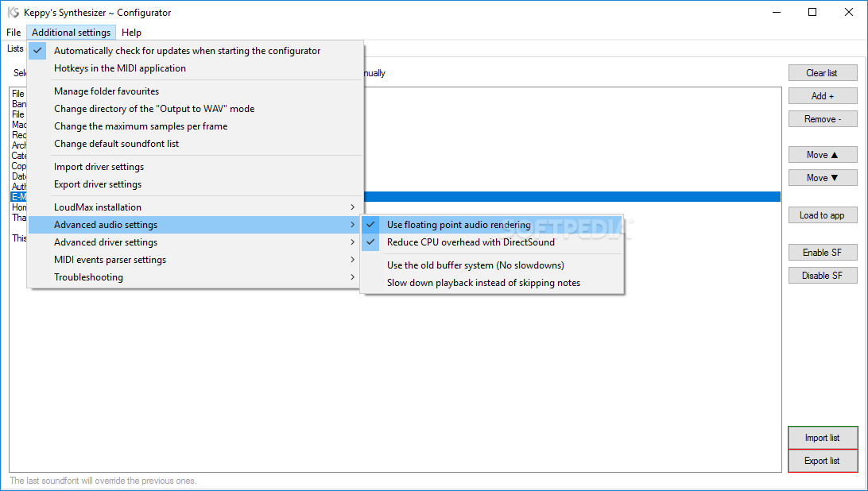The width and height of the screenshot is (868, 491).
Task: Close the Configurator window
Action: point(849,12)
